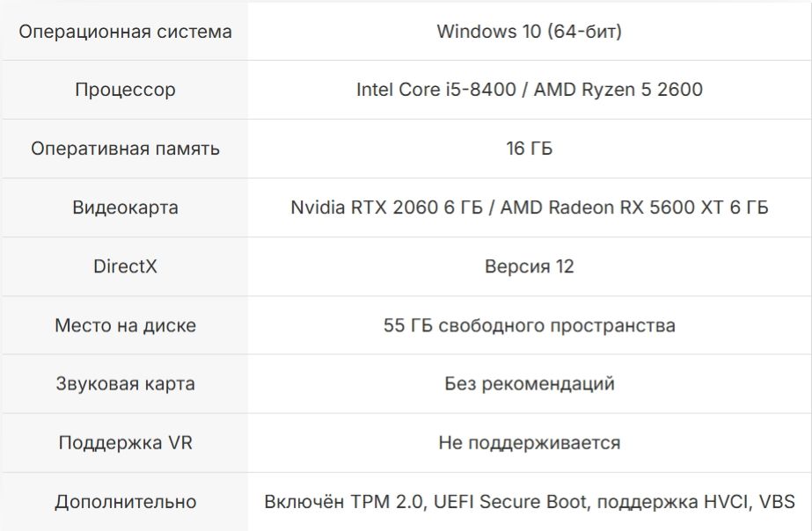Select the "55 ГБ свободного пространства" value
This screenshot has width=812, height=531.
click(x=529, y=325)
